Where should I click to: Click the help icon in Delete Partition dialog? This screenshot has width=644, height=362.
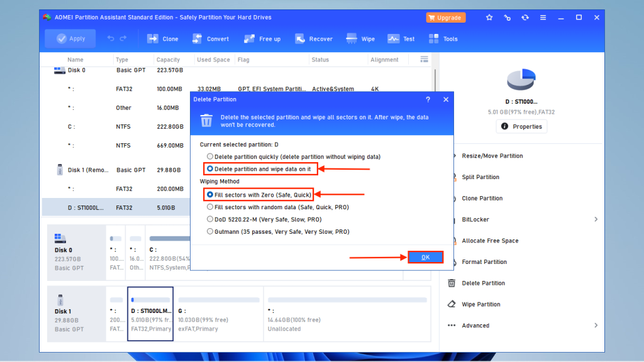(428, 99)
